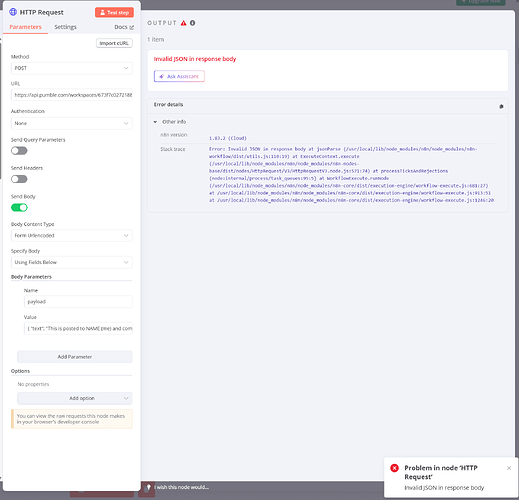
Task: Enable Send Query Parameters toggle
Action: click(19, 151)
